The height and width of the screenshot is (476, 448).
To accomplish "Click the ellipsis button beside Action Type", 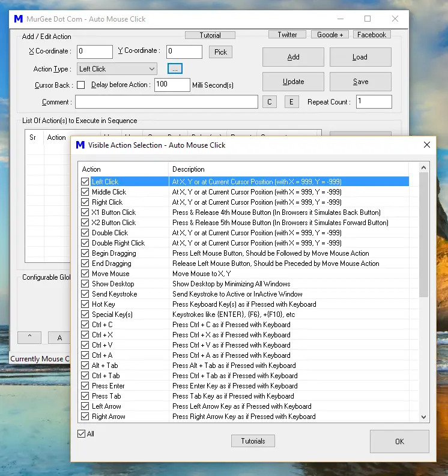I will click(175, 69).
